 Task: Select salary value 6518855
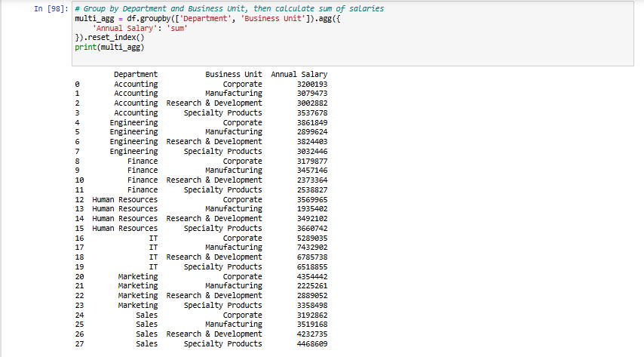click(312, 267)
